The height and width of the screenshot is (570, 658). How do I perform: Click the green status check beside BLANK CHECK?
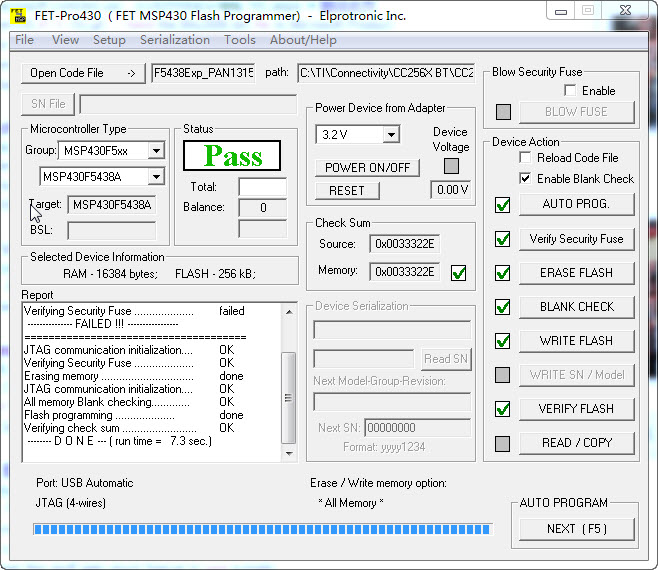[x=502, y=307]
